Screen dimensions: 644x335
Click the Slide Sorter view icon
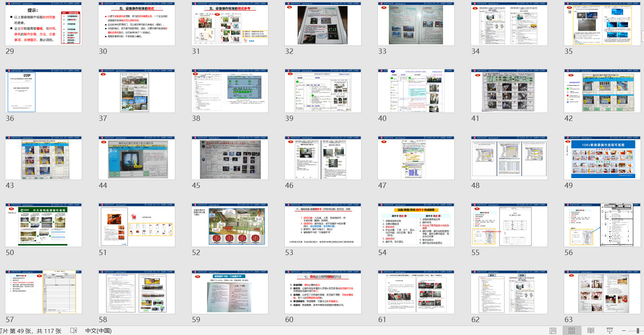(x=572, y=331)
